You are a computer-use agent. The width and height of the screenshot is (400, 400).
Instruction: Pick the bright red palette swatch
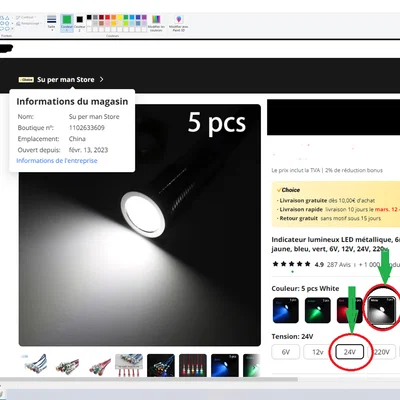(107, 17)
